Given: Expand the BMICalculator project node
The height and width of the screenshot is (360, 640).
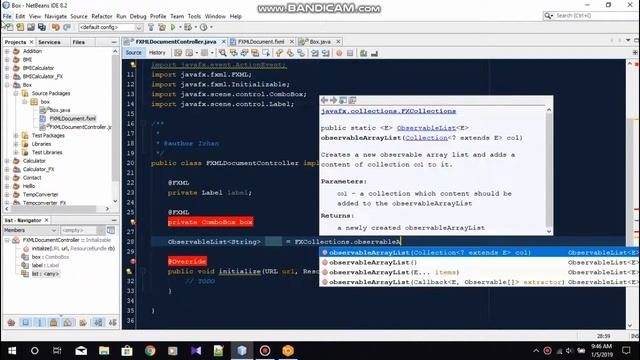Looking at the screenshot, I should (7, 68).
